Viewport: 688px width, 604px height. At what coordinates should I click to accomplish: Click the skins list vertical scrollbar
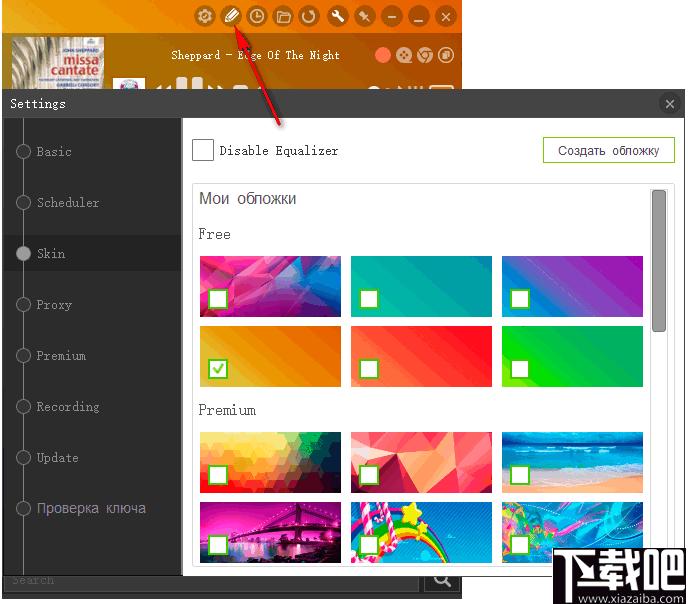click(659, 261)
